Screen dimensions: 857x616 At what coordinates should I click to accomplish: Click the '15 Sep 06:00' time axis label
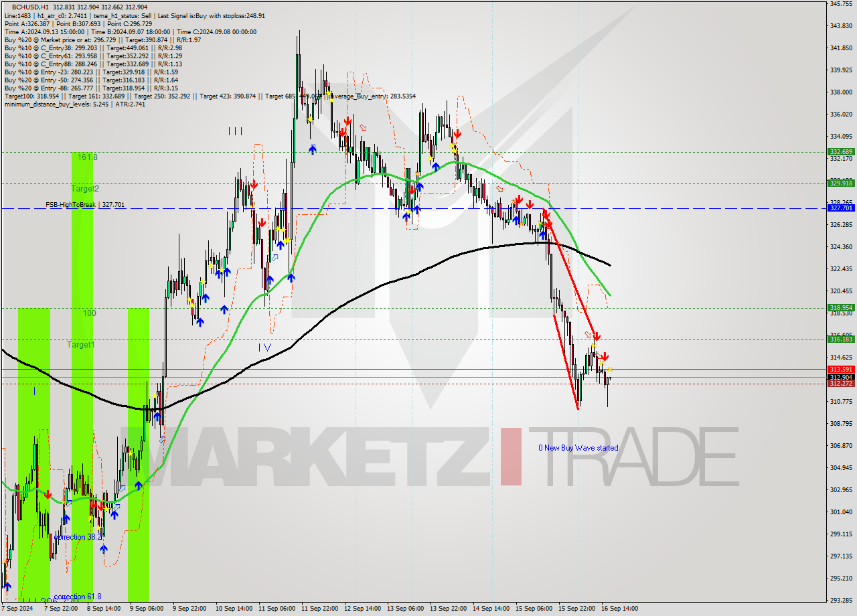(534, 609)
